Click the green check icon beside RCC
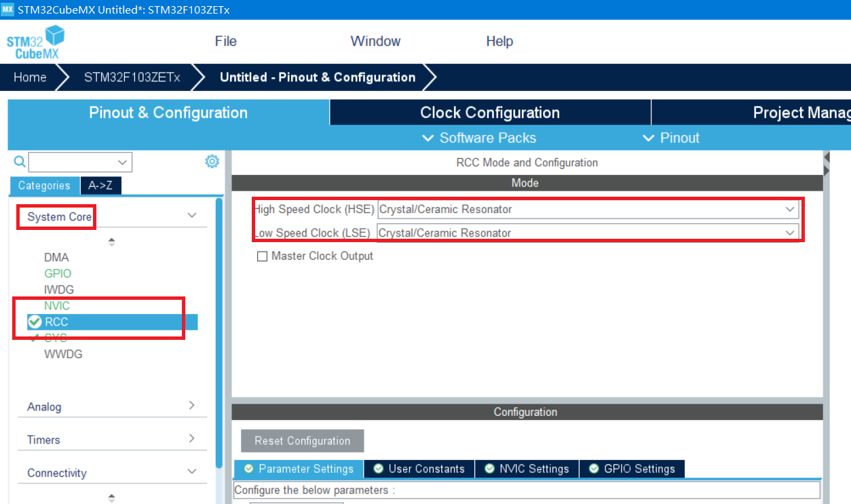Screen dimensions: 851x504 click(x=35, y=322)
